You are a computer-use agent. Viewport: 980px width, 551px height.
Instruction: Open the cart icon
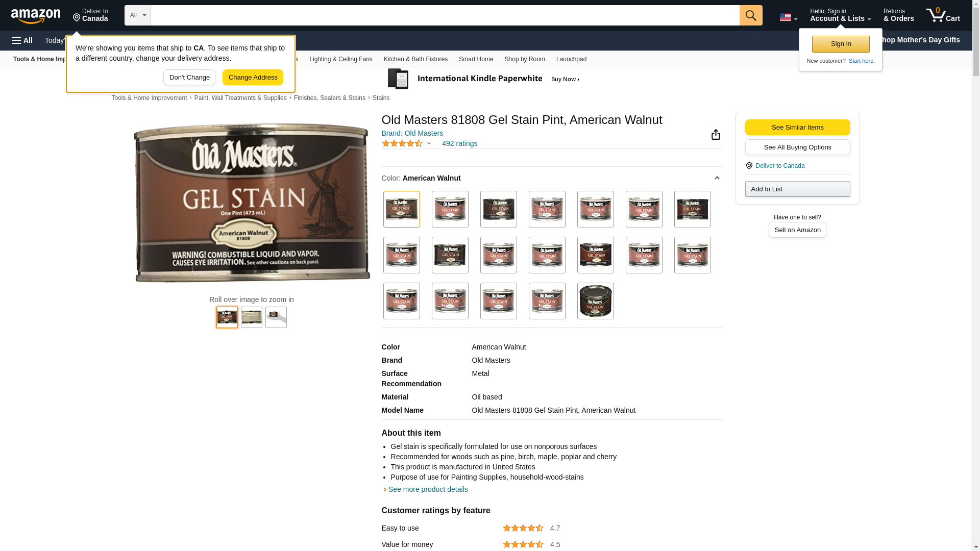(x=943, y=15)
